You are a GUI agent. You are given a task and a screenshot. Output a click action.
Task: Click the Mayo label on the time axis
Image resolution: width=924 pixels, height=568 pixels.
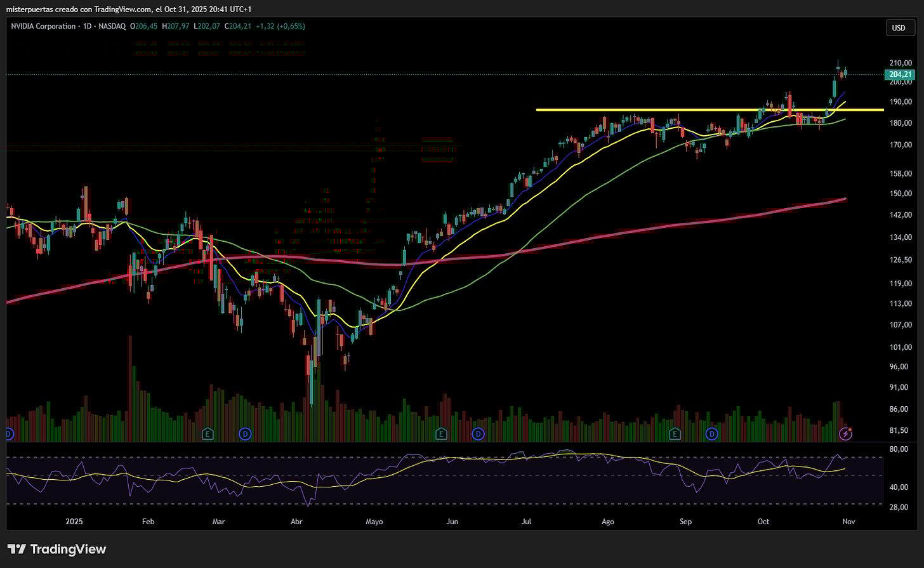point(374,522)
